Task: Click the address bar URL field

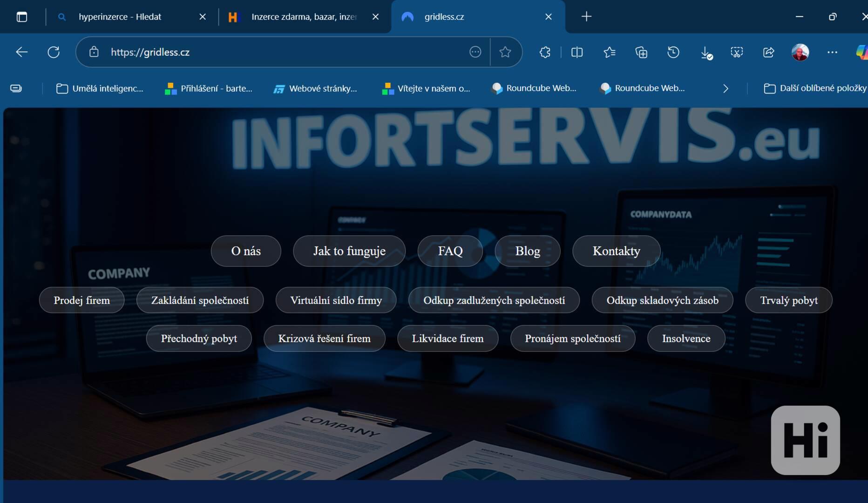Action: coord(279,52)
